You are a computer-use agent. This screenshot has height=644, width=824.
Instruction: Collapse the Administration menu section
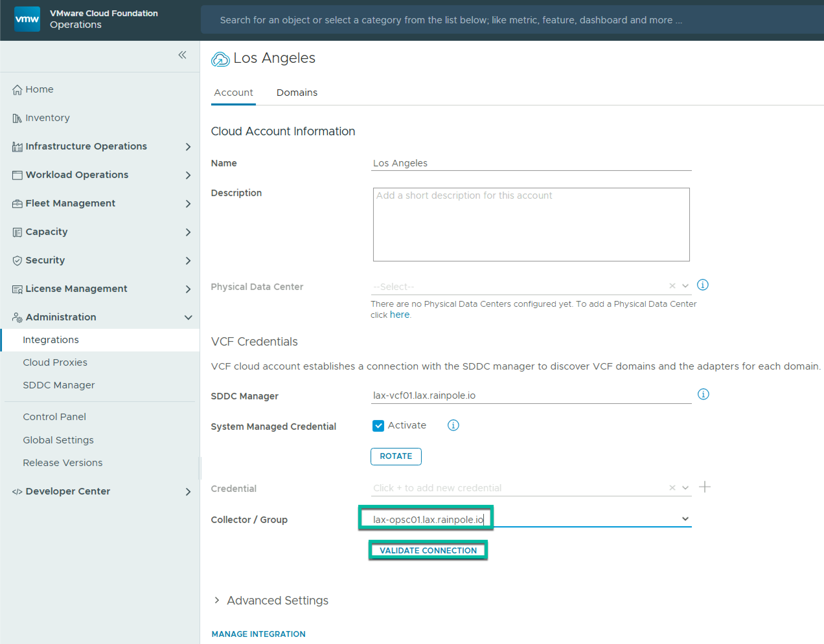click(188, 317)
